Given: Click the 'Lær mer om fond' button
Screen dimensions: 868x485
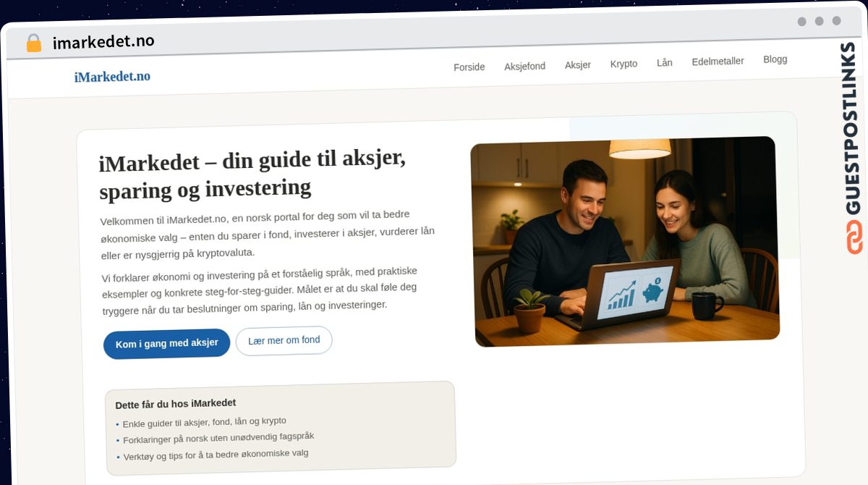Looking at the screenshot, I should (x=284, y=340).
